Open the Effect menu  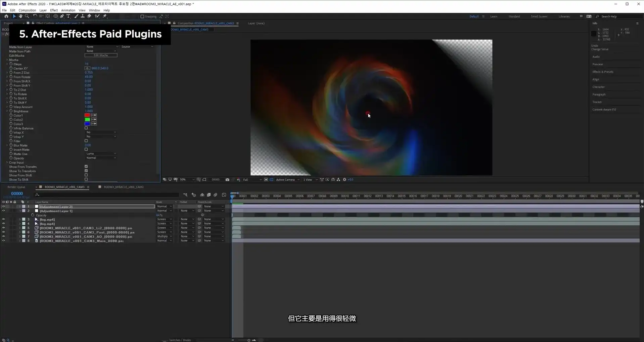click(54, 10)
